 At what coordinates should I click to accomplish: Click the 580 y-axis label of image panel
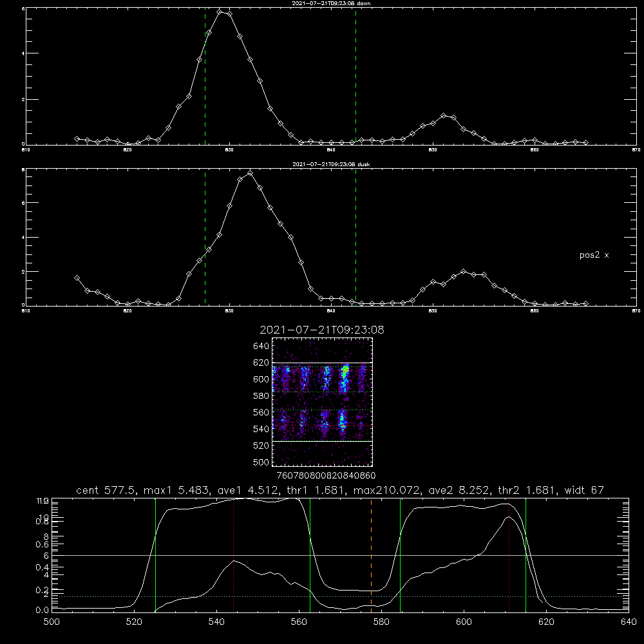pyautogui.click(x=261, y=396)
